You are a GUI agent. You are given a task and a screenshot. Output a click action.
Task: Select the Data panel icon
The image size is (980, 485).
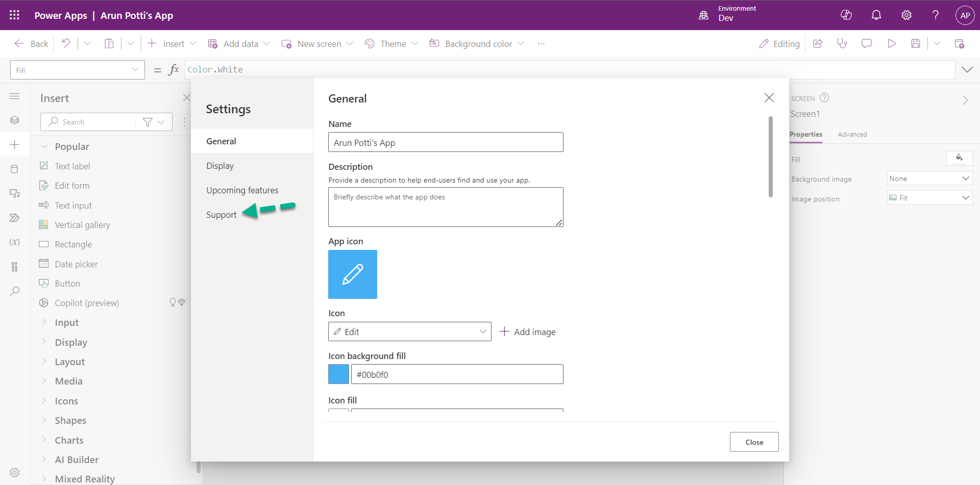pos(15,169)
